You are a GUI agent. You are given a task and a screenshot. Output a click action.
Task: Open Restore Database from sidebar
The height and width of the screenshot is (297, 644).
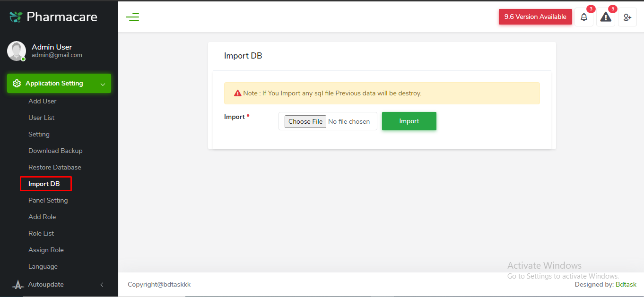[x=54, y=167]
